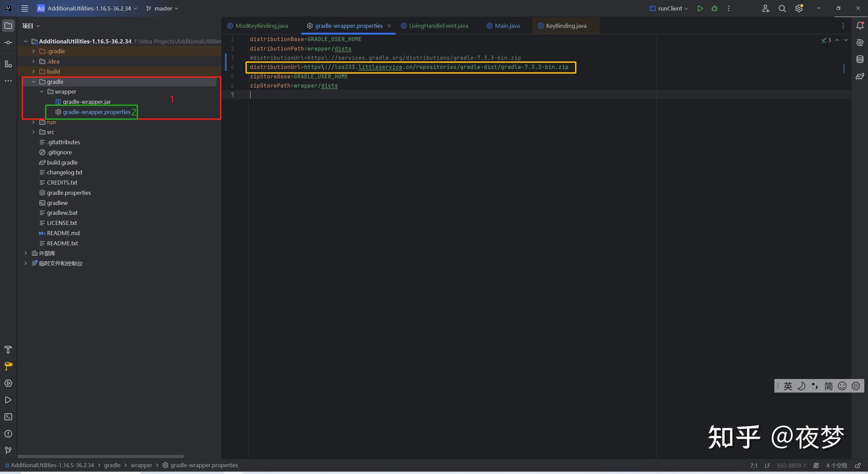Toggle IME simplified Chinese mode

click(828, 386)
